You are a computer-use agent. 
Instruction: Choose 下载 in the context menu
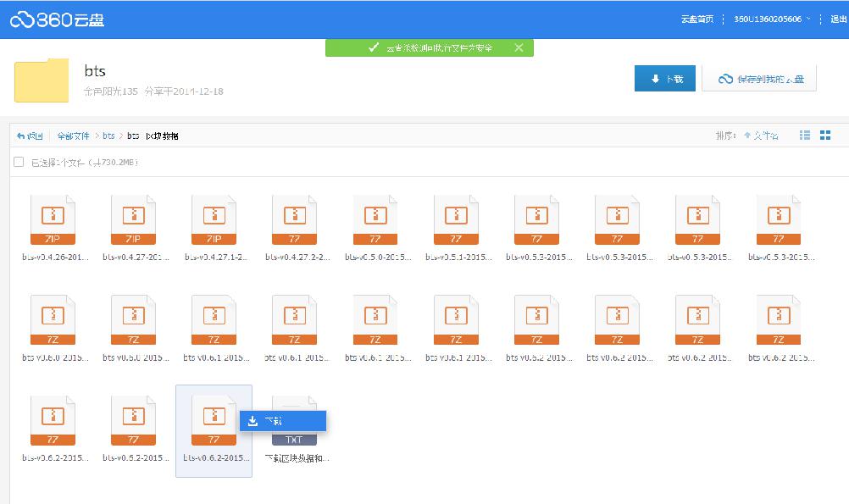tap(282, 421)
